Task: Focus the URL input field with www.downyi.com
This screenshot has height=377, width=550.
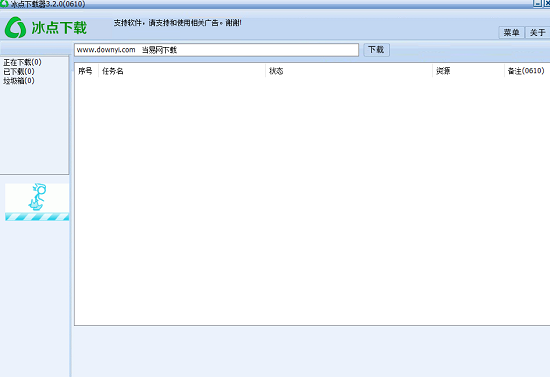Action: tap(216, 50)
